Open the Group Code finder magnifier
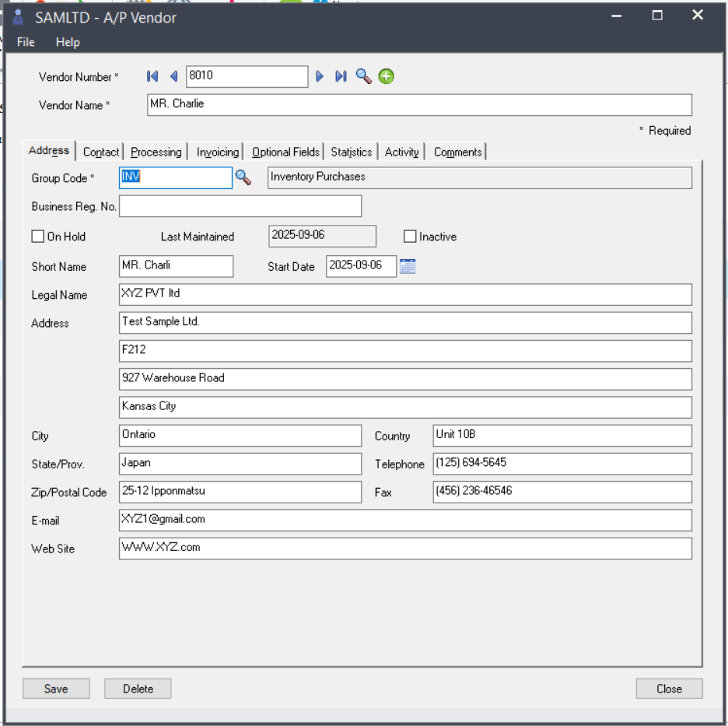Image resolution: width=728 pixels, height=726 pixels. tap(243, 178)
